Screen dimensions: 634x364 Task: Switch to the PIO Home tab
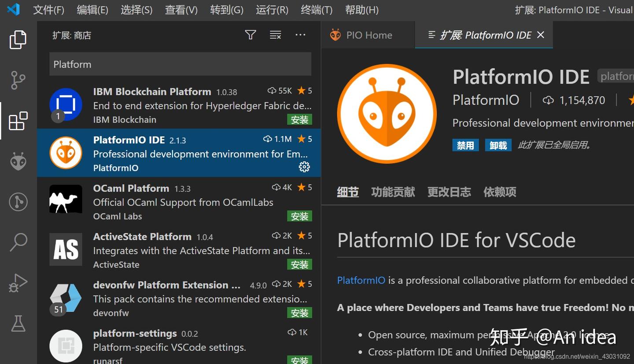point(368,35)
